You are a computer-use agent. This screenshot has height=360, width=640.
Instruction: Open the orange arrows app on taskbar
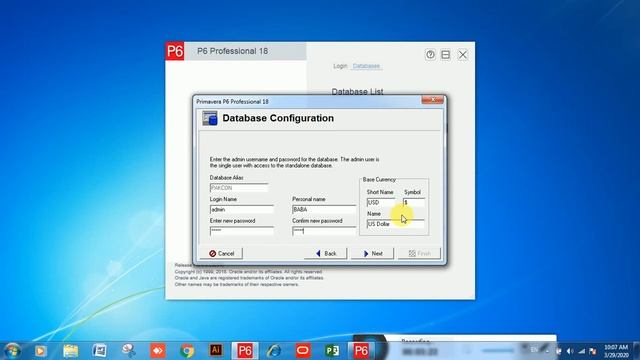pyautogui.click(x=158, y=351)
